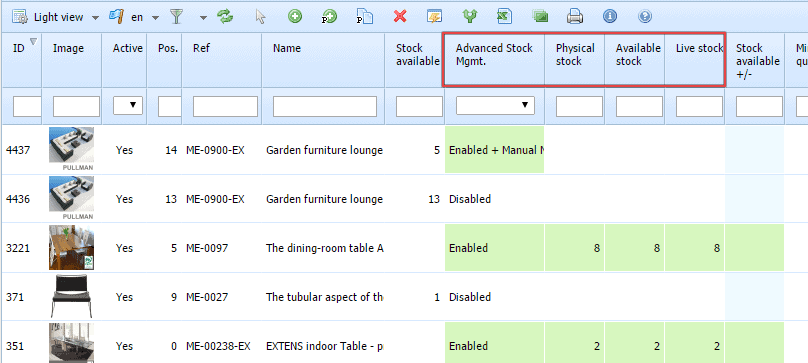Click the Excel export icon

point(504,17)
